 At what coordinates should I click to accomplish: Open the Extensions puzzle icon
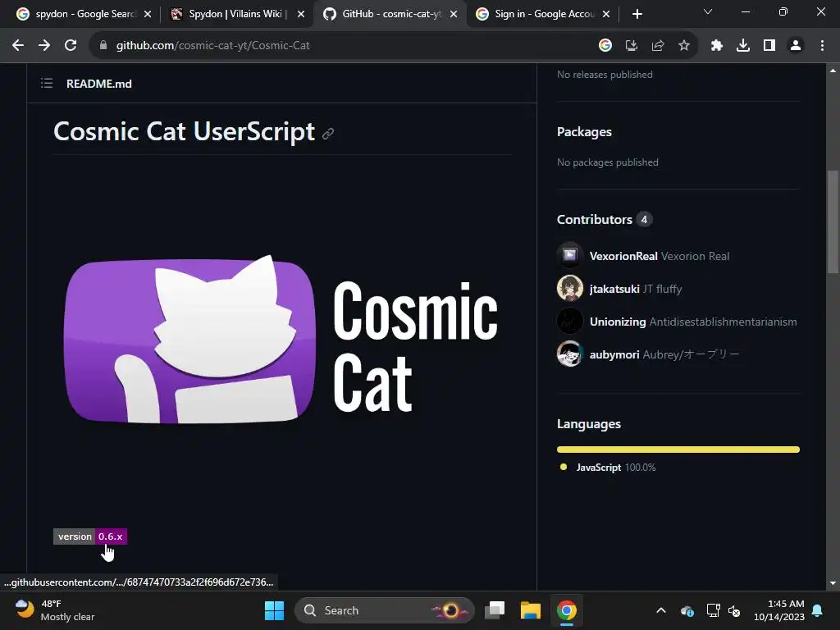coord(717,46)
